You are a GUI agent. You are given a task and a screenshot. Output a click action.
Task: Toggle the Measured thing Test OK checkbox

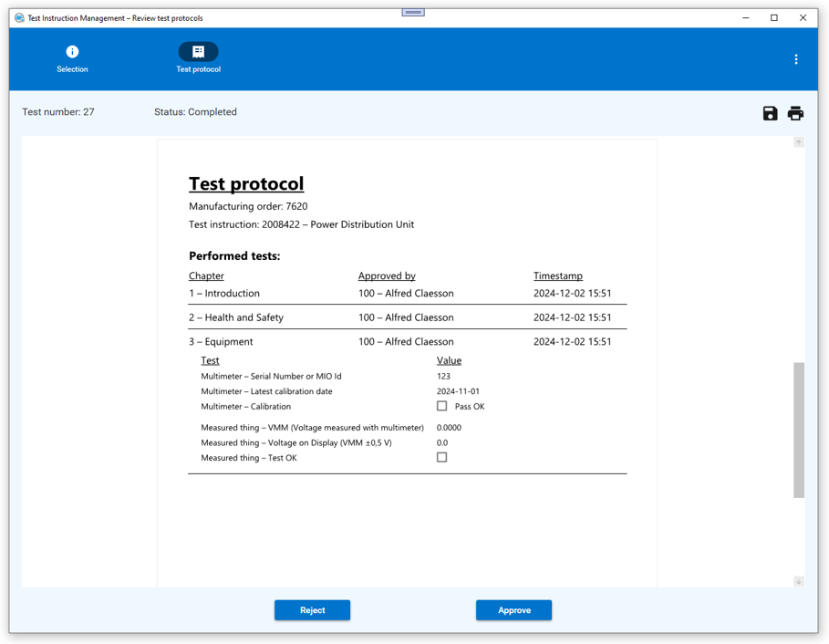click(x=442, y=457)
